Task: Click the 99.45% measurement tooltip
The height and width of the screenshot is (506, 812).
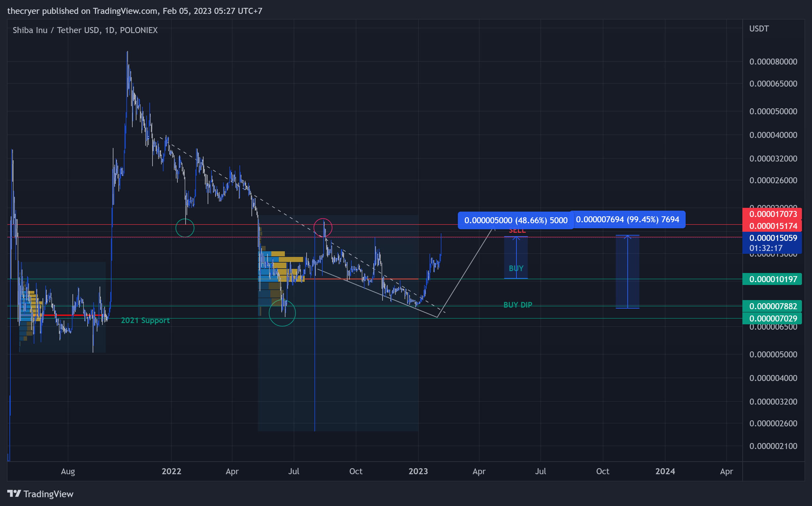Action: [x=627, y=219]
